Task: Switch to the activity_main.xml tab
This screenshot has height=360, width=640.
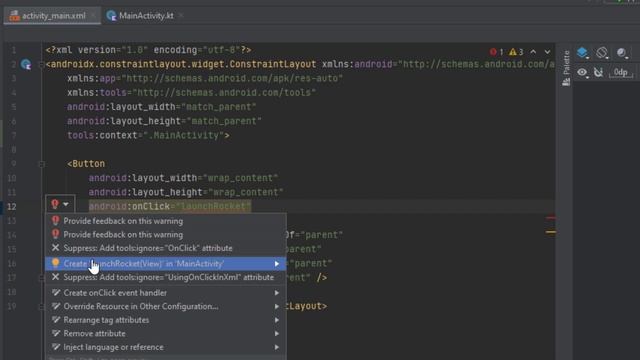Action: [x=52, y=16]
